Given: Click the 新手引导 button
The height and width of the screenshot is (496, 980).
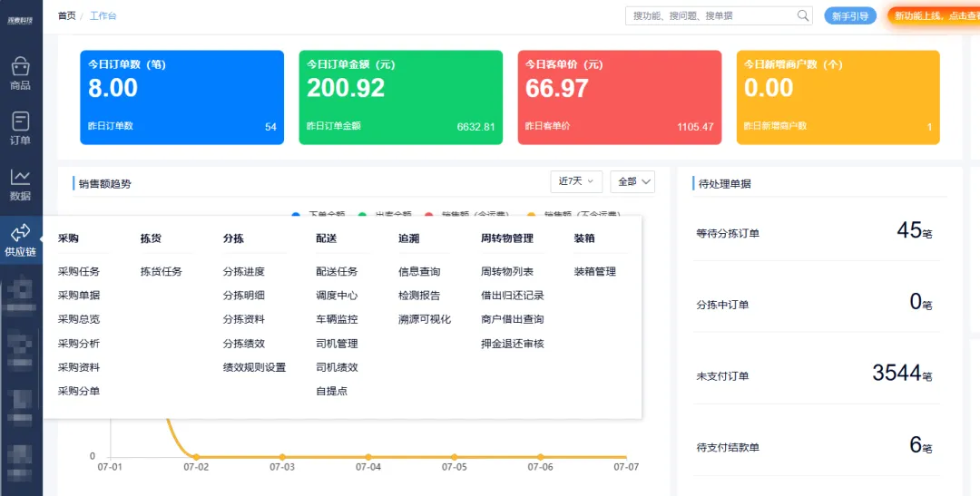Looking at the screenshot, I should [x=850, y=16].
